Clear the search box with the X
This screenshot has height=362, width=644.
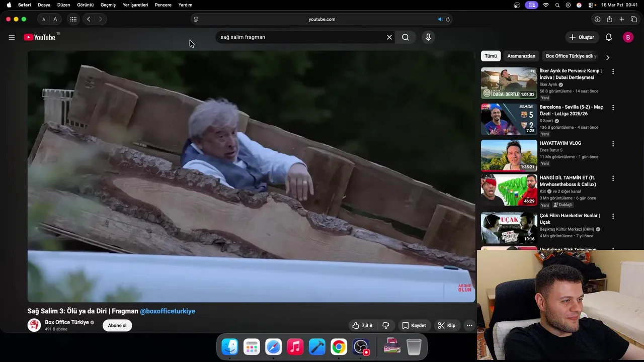(389, 37)
